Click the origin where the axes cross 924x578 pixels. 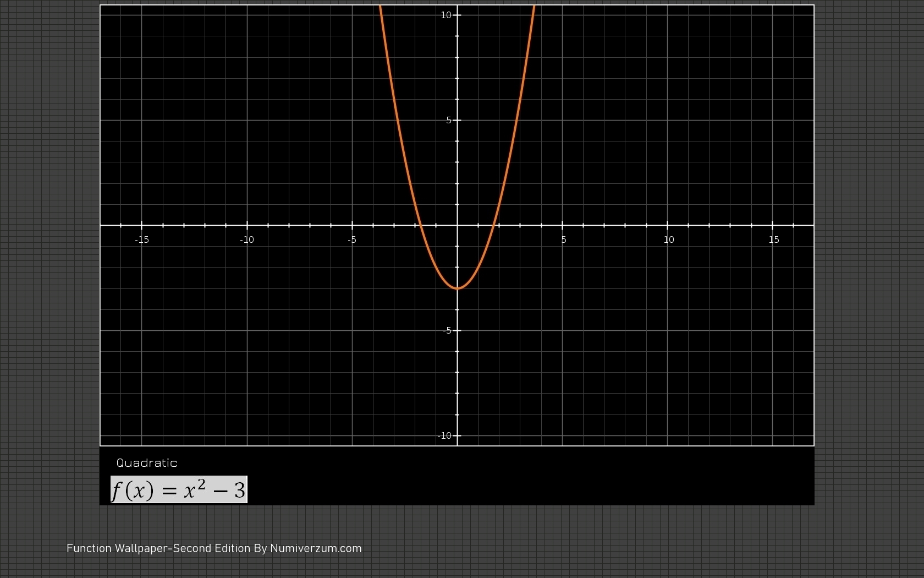(x=457, y=225)
